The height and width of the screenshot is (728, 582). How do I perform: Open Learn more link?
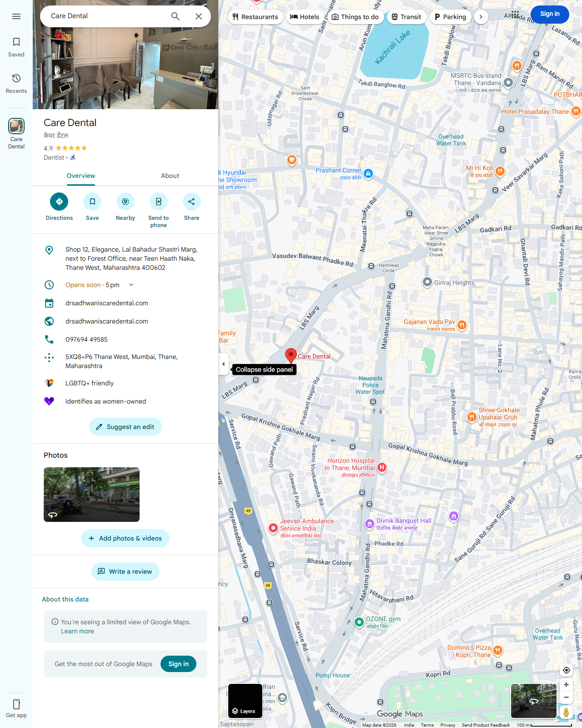tap(77, 631)
